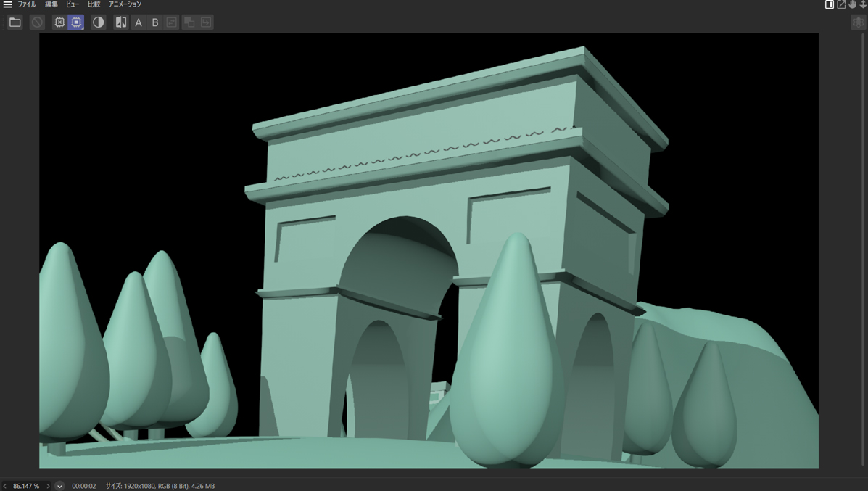868x491 pixels.
Task: Set the image as B
Action: coord(155,22)
